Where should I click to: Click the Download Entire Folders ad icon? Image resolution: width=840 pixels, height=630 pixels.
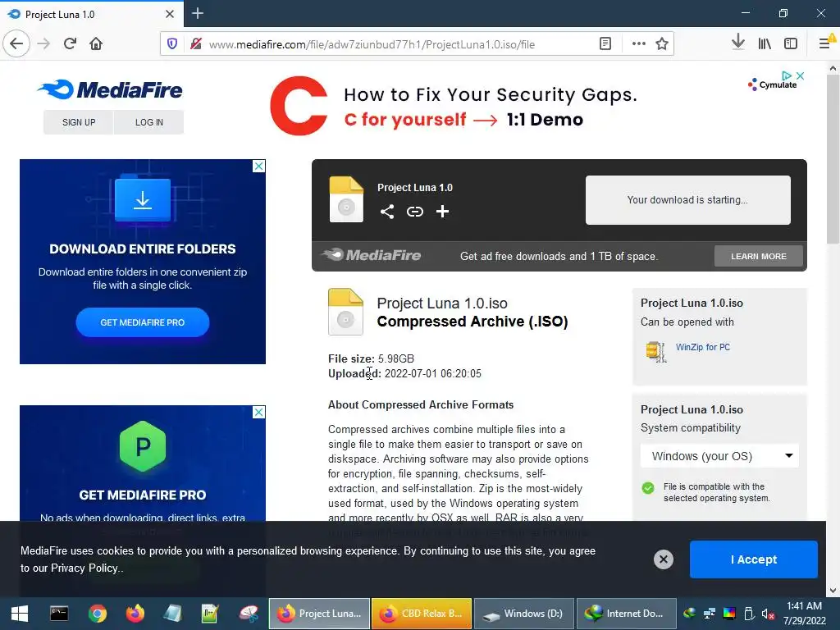pos(143,200)
